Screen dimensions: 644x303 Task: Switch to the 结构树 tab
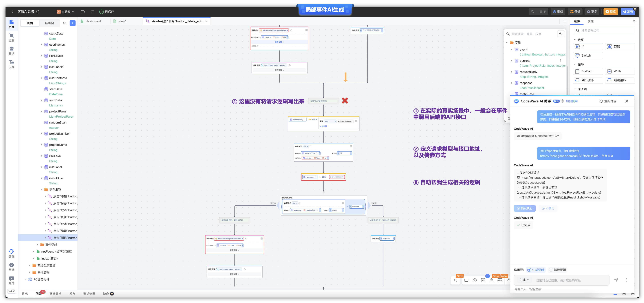coord(49,23)
